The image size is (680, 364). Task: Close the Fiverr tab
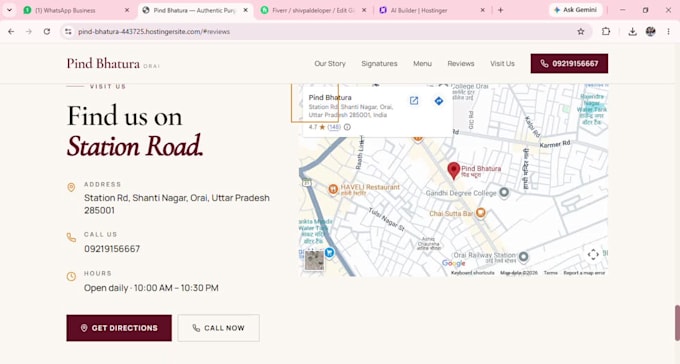tap(364, 10)
